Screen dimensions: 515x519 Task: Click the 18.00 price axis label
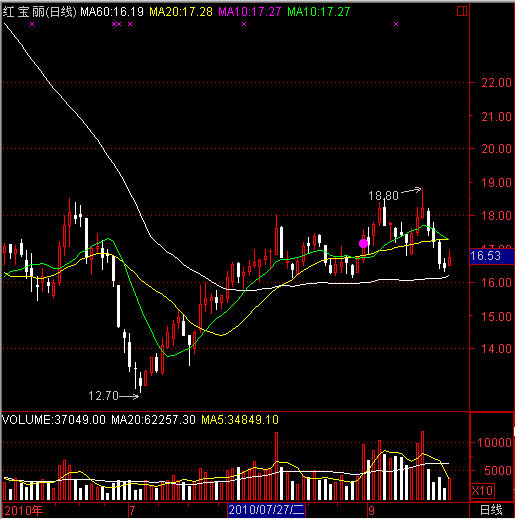(496, 216)
